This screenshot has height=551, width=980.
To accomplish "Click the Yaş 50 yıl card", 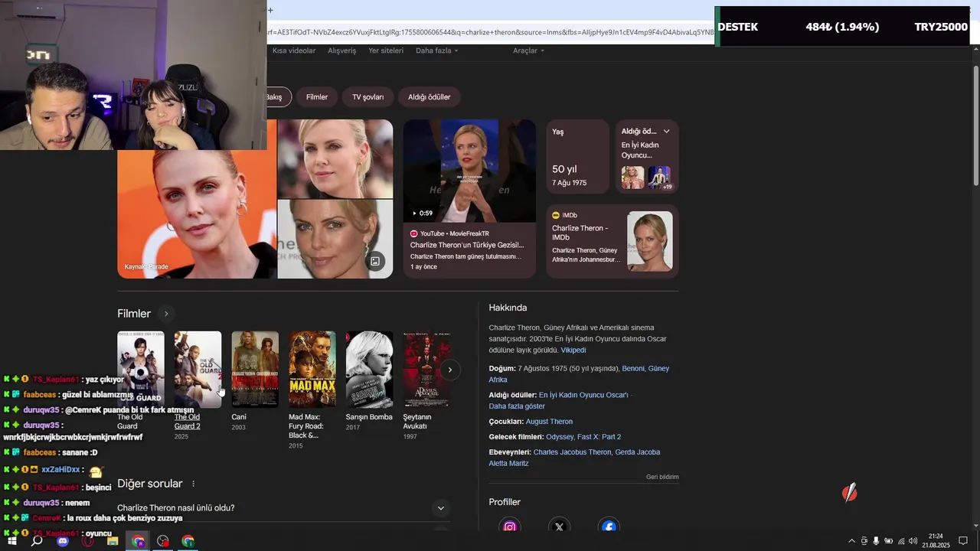I will pyautogui.click(x=577, y=156).
